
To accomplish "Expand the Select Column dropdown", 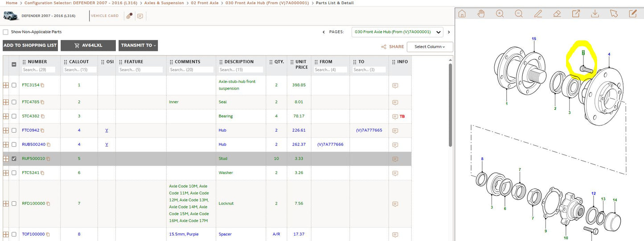I will pos(430,47).
